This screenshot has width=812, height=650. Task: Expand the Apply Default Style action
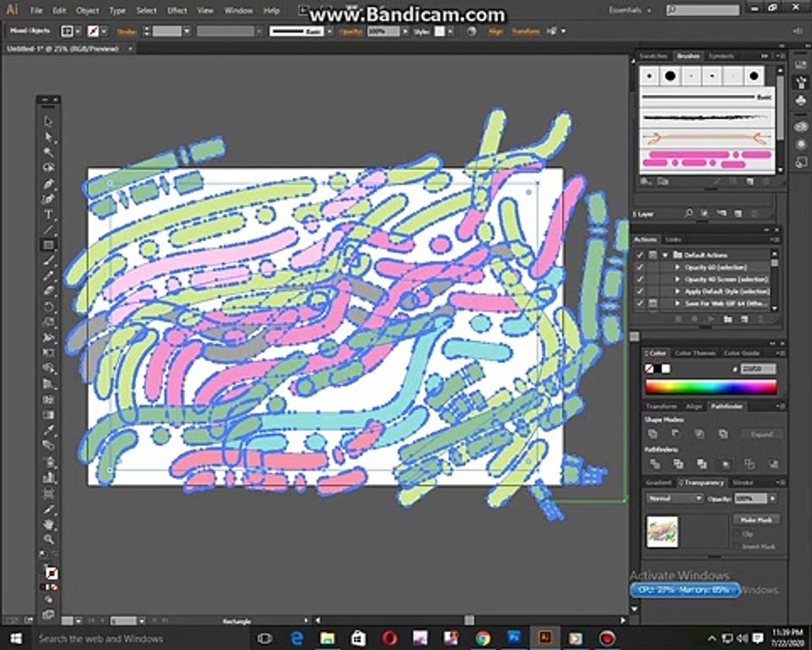[678, 292]
